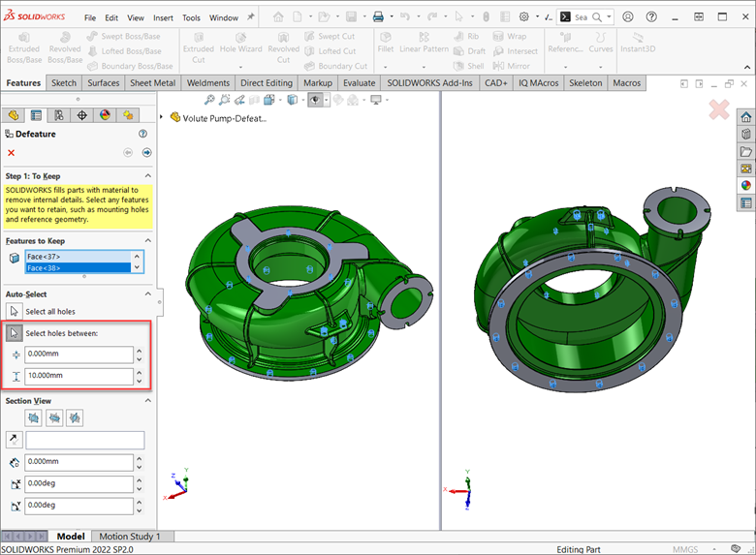Go to next Defeature step arrow
This screenshot has width=756, height=555.
[x=146, y=153]
